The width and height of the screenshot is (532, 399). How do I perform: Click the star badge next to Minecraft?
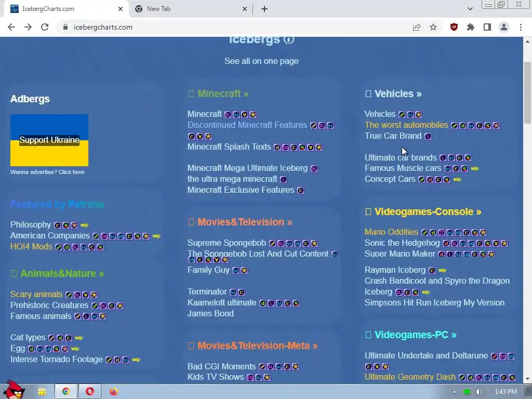coord(253,115)
